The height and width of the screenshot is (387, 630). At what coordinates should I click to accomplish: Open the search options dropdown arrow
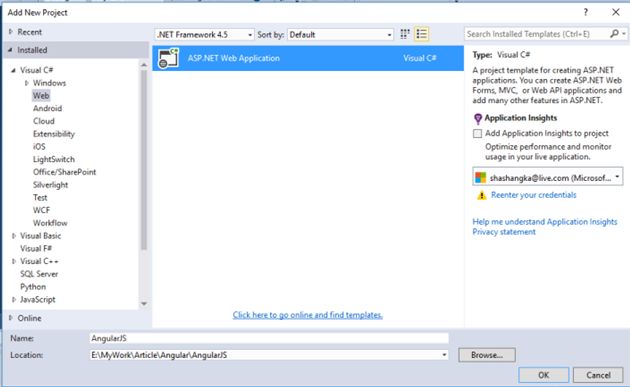point(624,34)
